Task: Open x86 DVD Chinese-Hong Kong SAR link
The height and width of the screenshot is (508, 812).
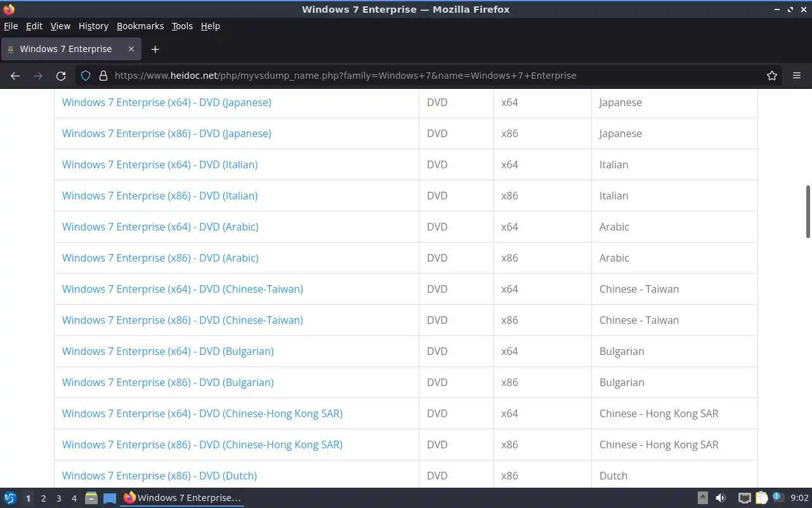Action: tap(202, 444)
